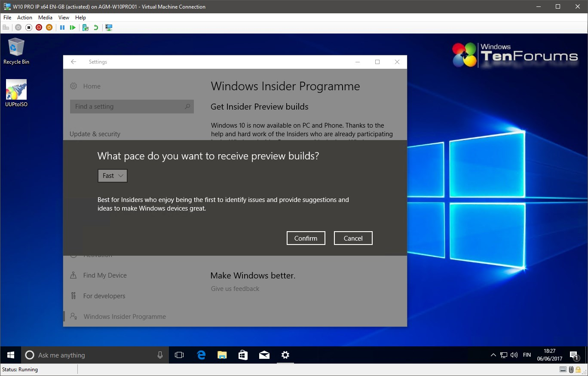The image size is (588, 376).
Task: Click the keyboard status bar icon
Action: coord(563,370)
